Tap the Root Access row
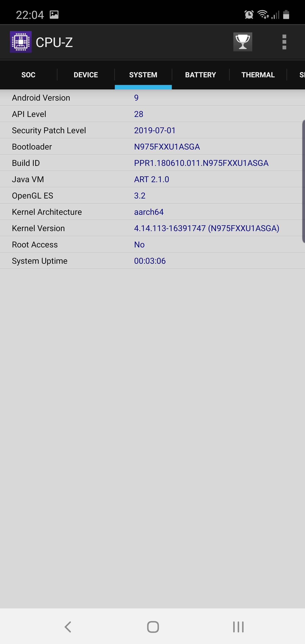The image size is (305, 644). click(152, 244)
